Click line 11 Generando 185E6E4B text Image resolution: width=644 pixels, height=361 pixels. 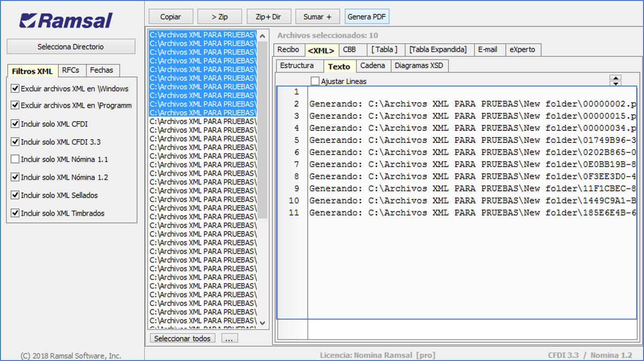tap(473, 213)
